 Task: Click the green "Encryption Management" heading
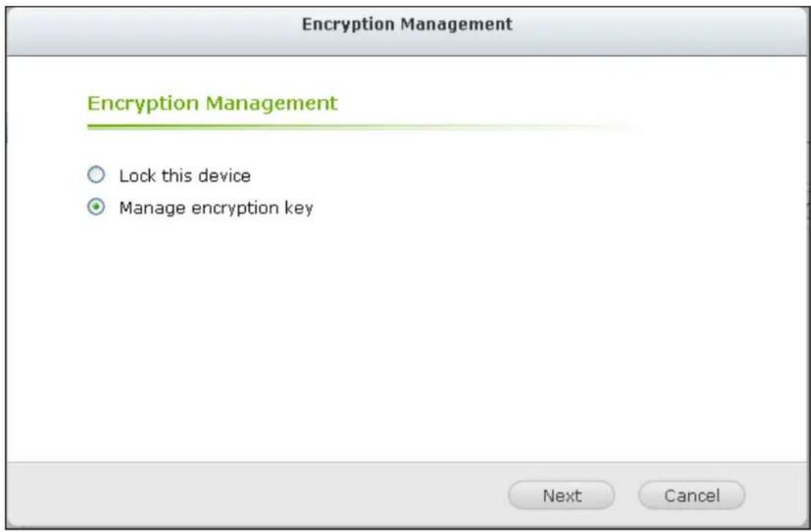tap(212, 103)
